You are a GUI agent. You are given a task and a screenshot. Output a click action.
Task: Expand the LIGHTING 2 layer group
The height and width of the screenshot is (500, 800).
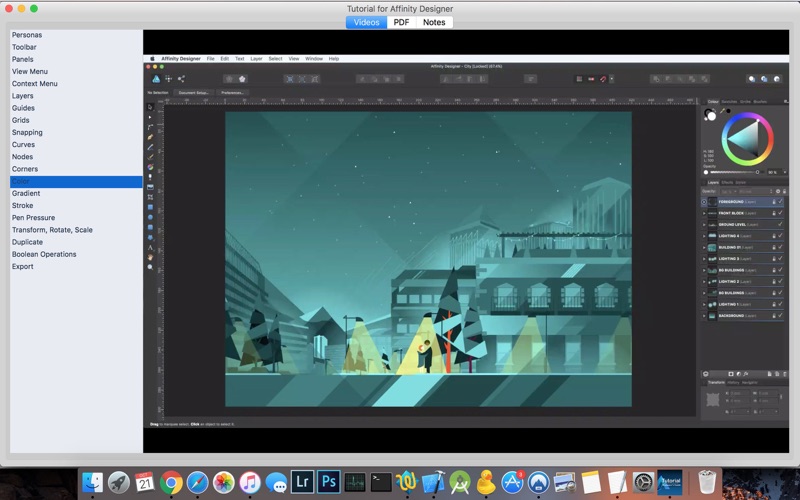(x=704, y=282)
